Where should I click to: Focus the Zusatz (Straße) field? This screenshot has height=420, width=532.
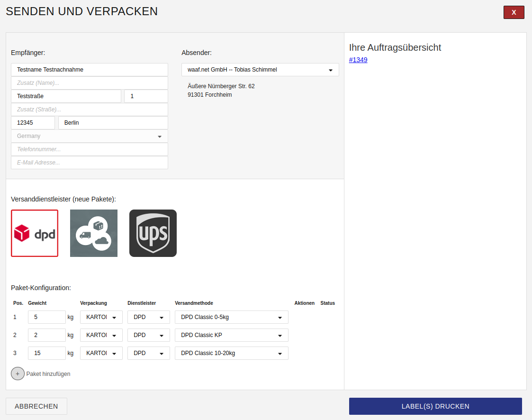90,110
